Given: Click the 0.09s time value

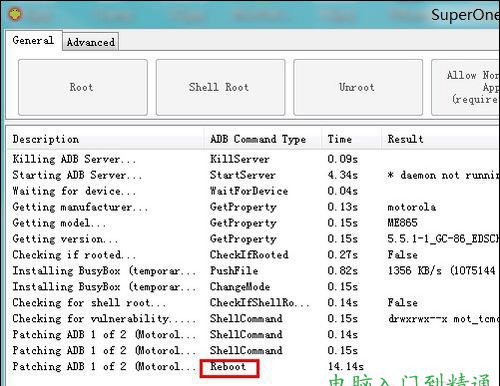Looking at the screenshot, I should (342, 159).
